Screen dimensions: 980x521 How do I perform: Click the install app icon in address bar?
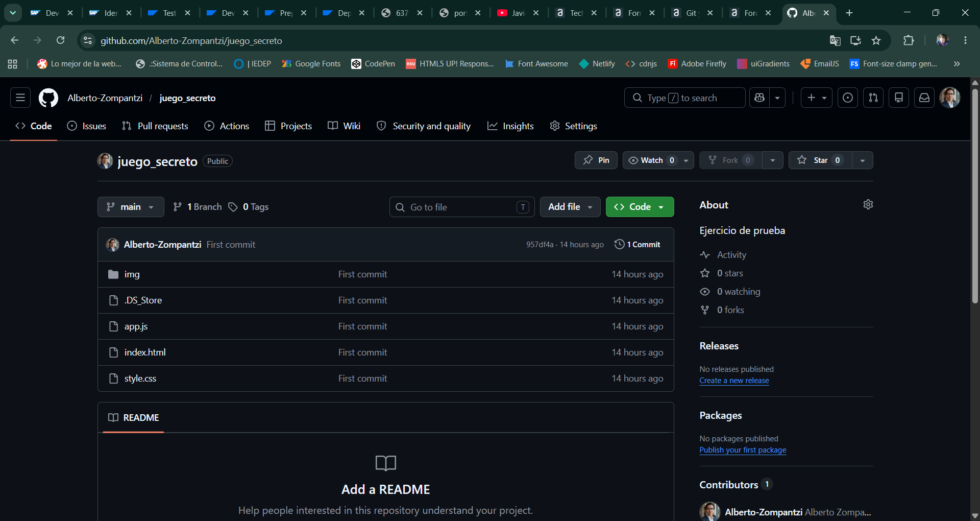tap(855, 40)
